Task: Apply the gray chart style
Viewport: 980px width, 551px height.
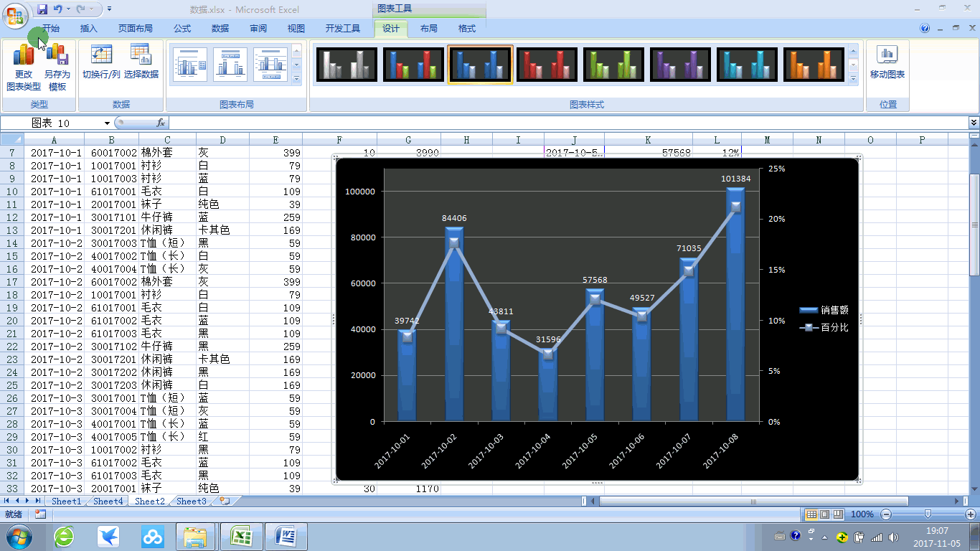Action: (x=347, y=65)
